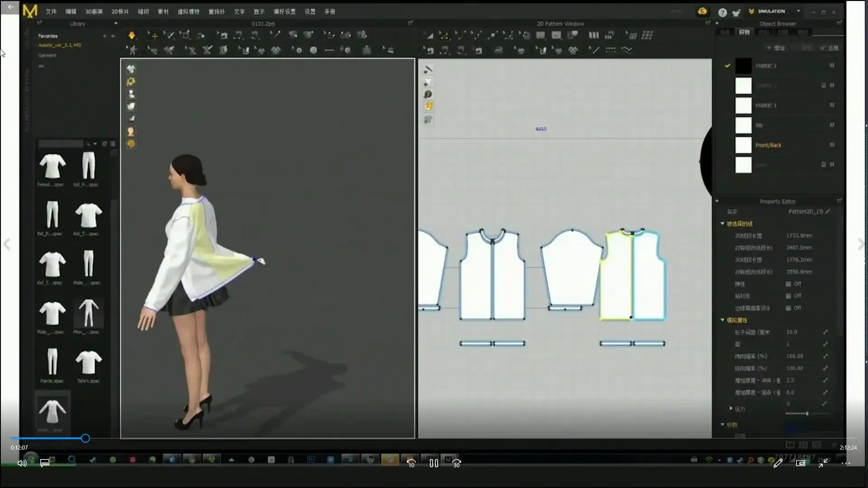Open the 3D服装 menu
This screenshot has width=868, height=488.
coord(94,12)
